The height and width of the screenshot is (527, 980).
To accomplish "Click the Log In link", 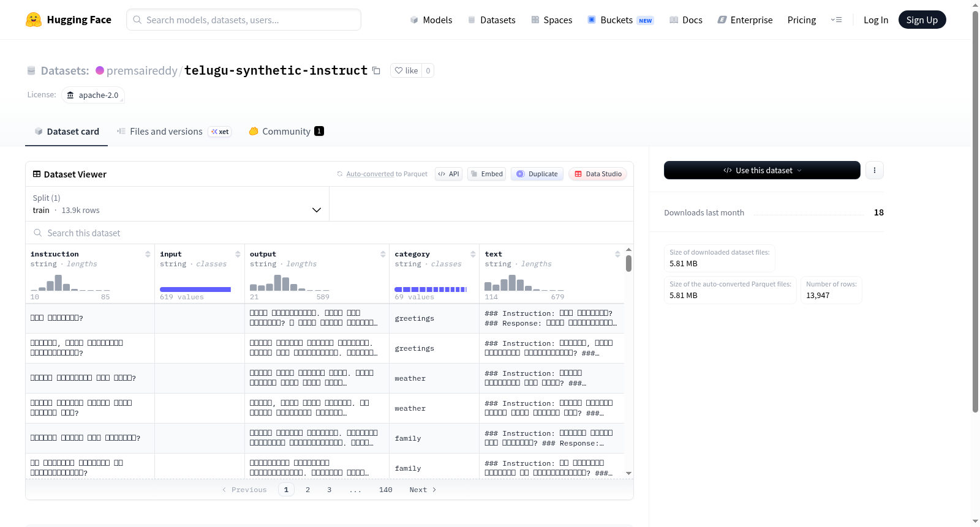I will [x=876, y=20].
